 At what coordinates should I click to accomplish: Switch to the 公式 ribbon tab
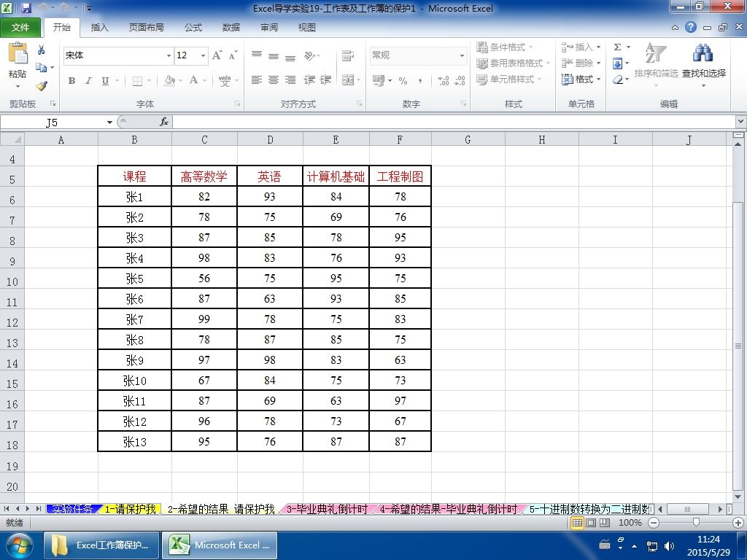[x=193, y=28]
